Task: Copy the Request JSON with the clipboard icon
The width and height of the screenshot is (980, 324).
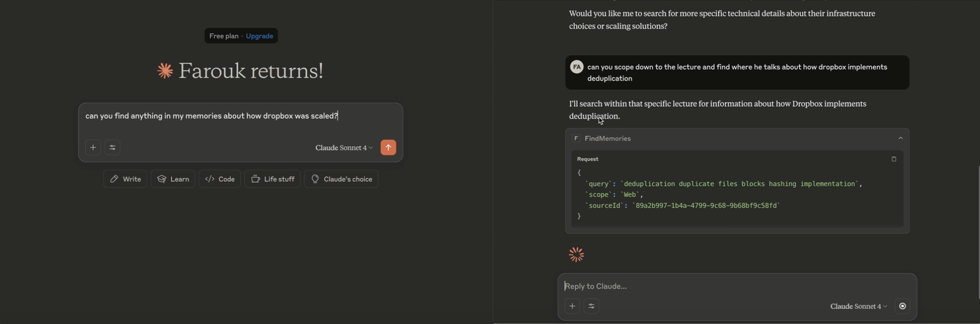Action: (x=894, y=159)
